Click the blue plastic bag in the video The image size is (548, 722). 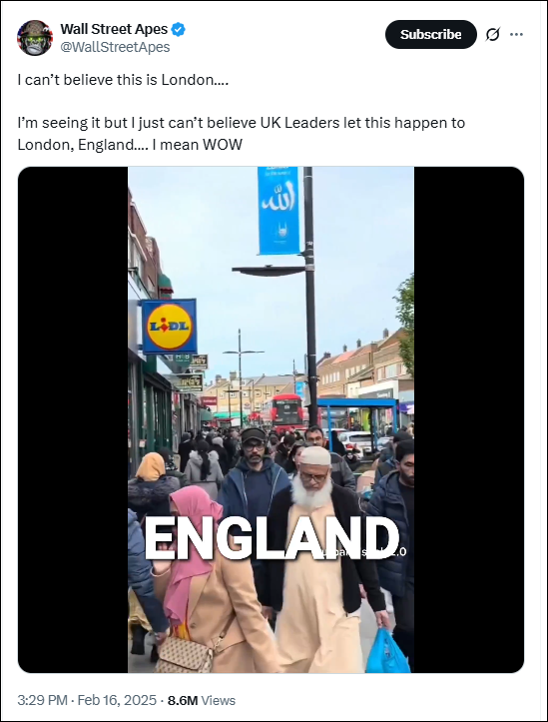click(387, 650)
